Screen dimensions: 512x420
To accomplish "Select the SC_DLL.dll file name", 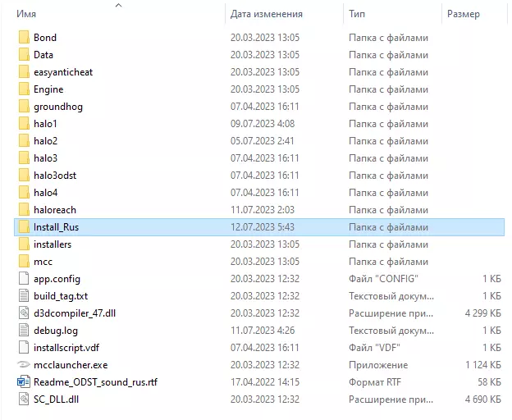I will [56, 399].
